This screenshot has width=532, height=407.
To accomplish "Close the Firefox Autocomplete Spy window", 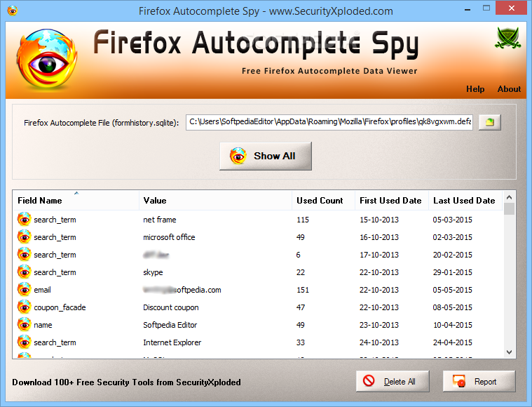I will click(512, 8).
